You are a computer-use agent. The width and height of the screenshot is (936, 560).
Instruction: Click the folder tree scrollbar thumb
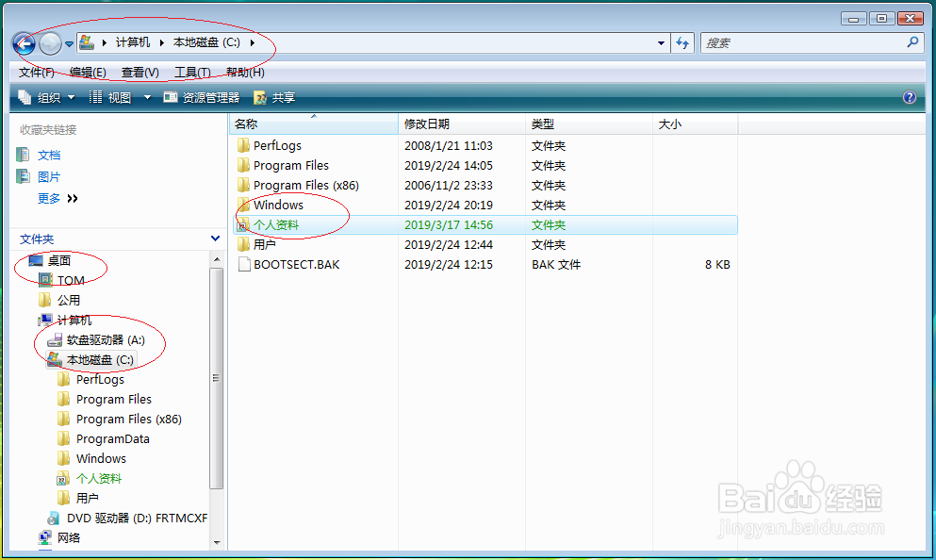pos(217,378)
